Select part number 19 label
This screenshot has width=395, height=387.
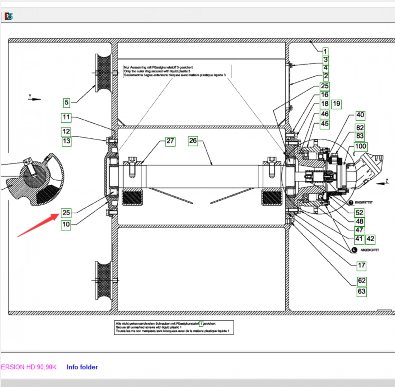pyautogui.click(x=337, y=104)
